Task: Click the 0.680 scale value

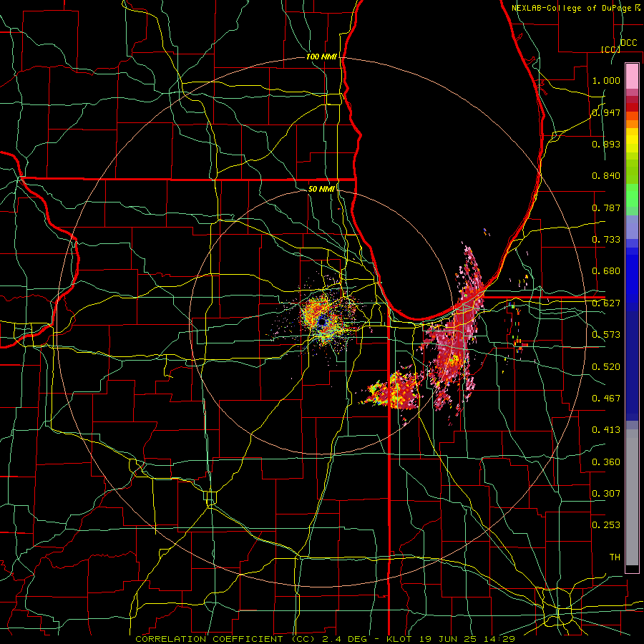Action: [x=606, y=271]
